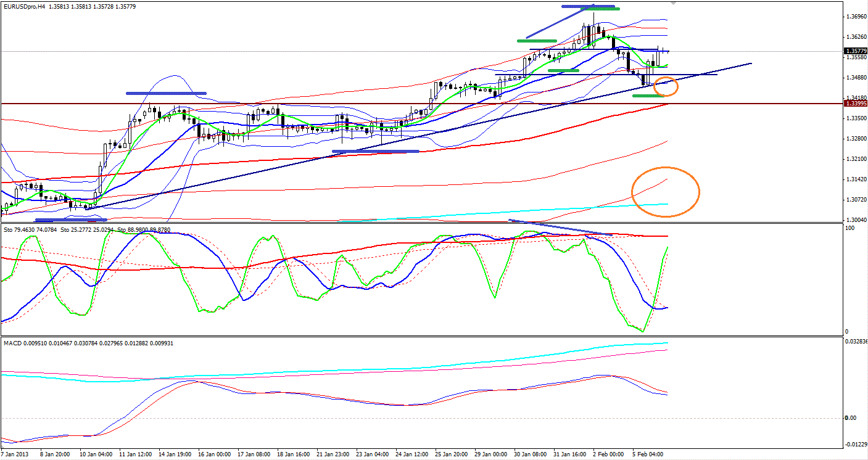
Task: Select the small orange ellipse near the trendline
Action: coord(666,86)
